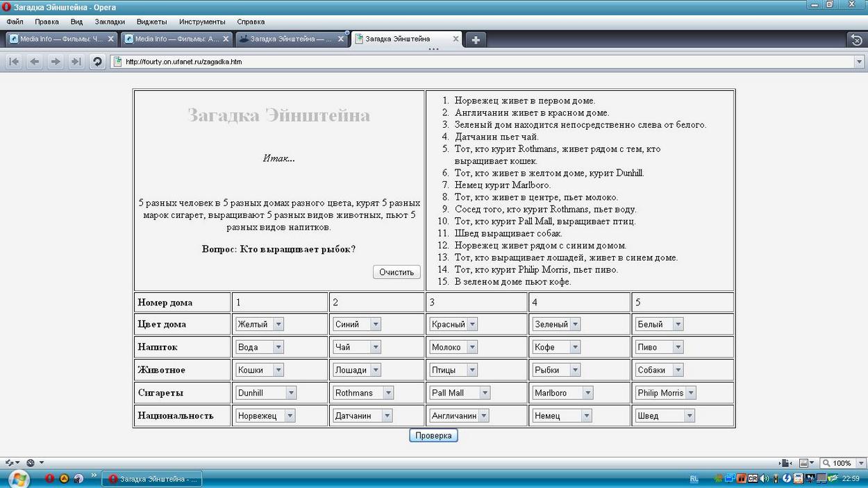Open the zoom 100% dropdown arrow
The height and width of the screenshot is (488, 868).
pos(860,463)
